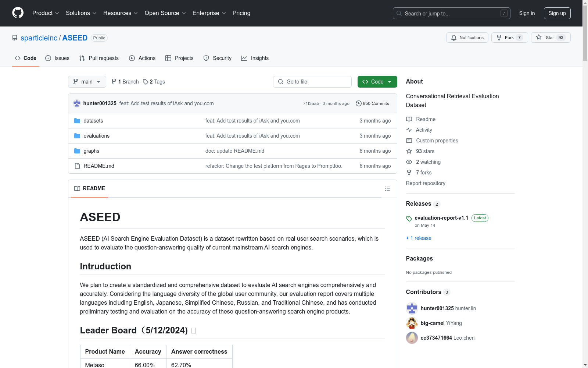Expand the Open Source menu

[x=165, y=13]
